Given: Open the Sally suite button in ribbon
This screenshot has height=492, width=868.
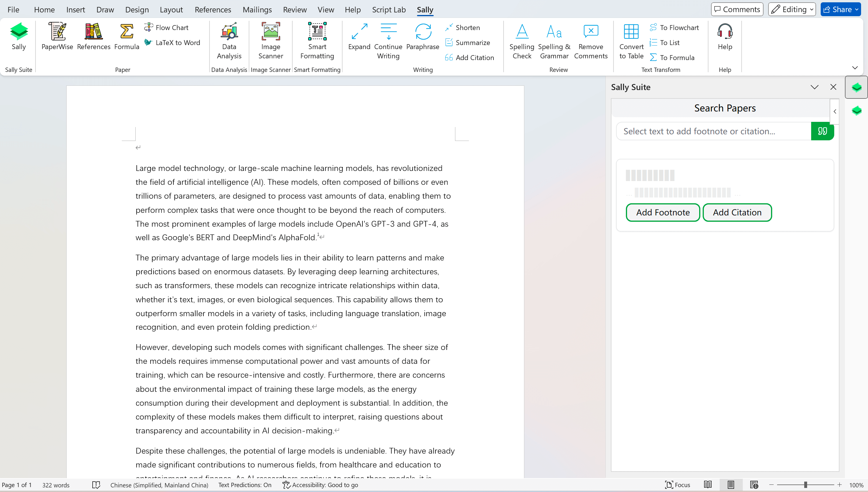Looking at the screenshot, I should tap(18, 36).
